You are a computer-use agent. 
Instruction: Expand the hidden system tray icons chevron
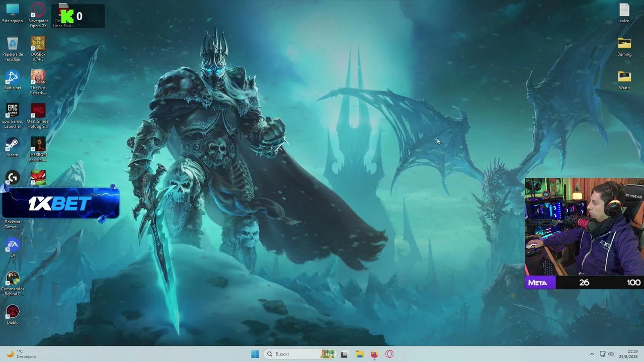[592, 354]
